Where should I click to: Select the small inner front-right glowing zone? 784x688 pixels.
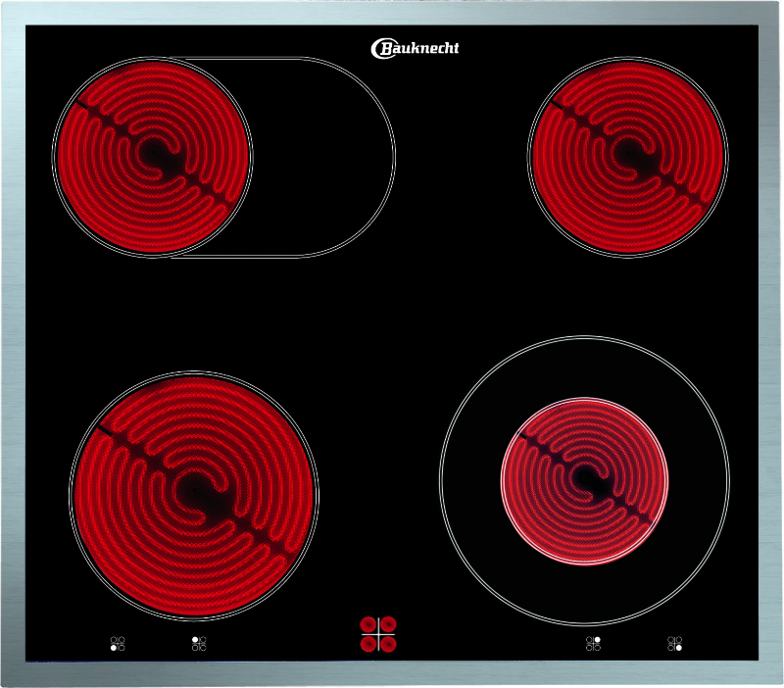pyautogui.click(x=584, y=481)
